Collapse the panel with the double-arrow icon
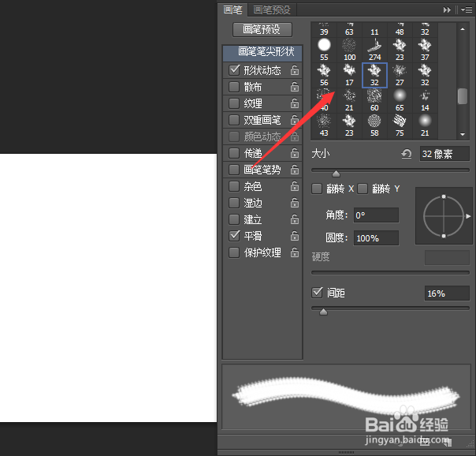The image size is (476, 456). 447,9
